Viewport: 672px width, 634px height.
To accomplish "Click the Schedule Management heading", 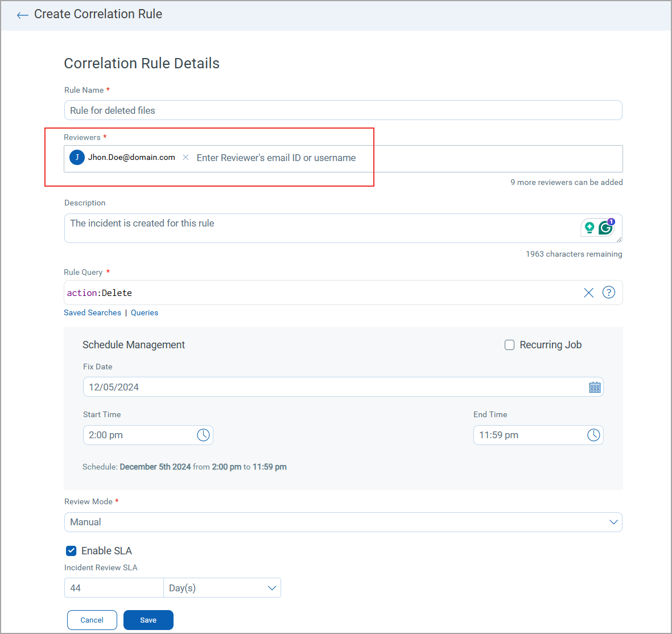I will click(x=134, y=345).
